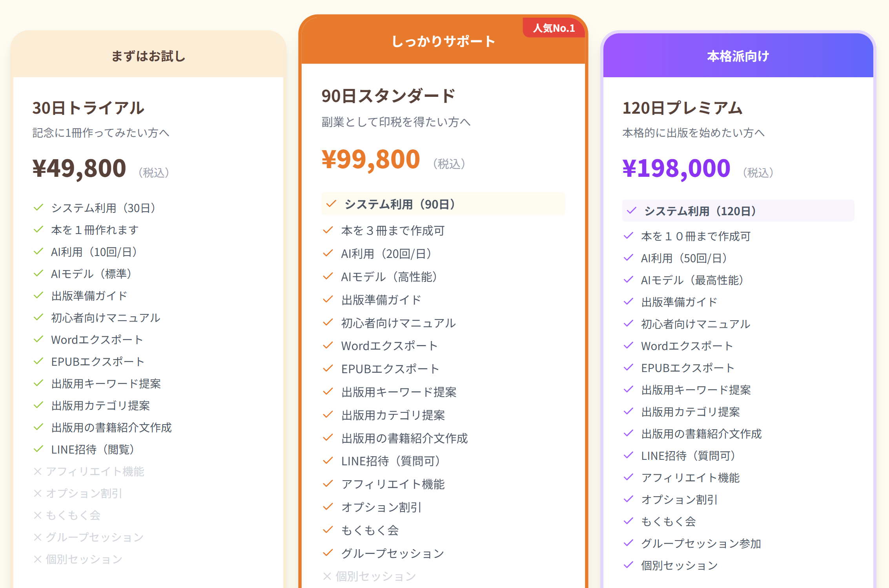Click X icon beside standard 個別セッション
This screenshot has height=588, width=889.
click(327, 576)
